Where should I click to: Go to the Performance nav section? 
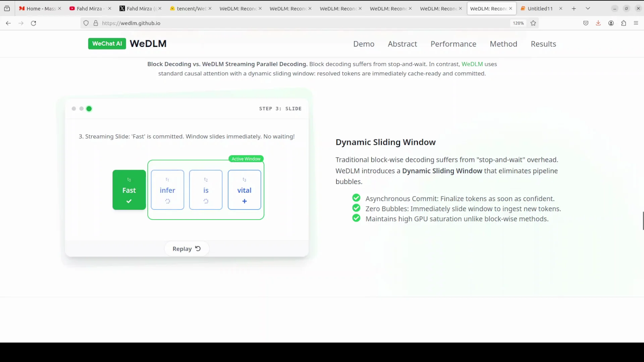pos(453,44)
